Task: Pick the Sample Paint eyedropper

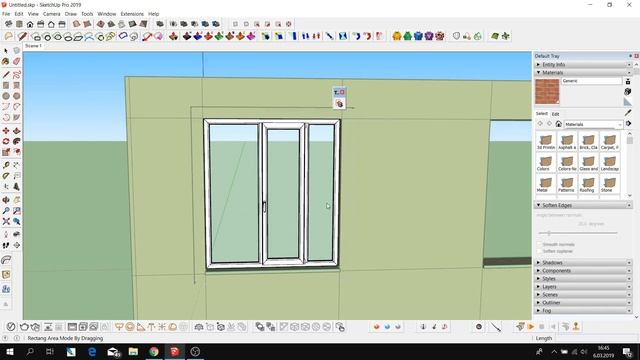Action: coord(628,113)
